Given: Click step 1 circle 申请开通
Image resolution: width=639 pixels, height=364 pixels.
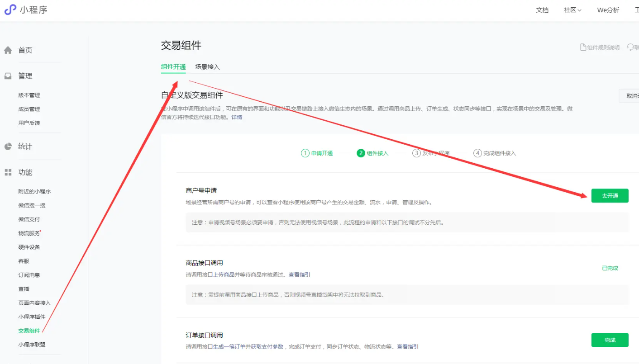Looking at the screenshot, I should click(x=305, y=153).
